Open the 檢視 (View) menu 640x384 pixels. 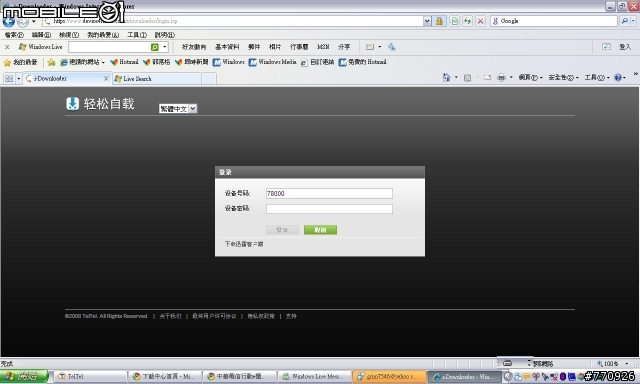tap(69, 35)
